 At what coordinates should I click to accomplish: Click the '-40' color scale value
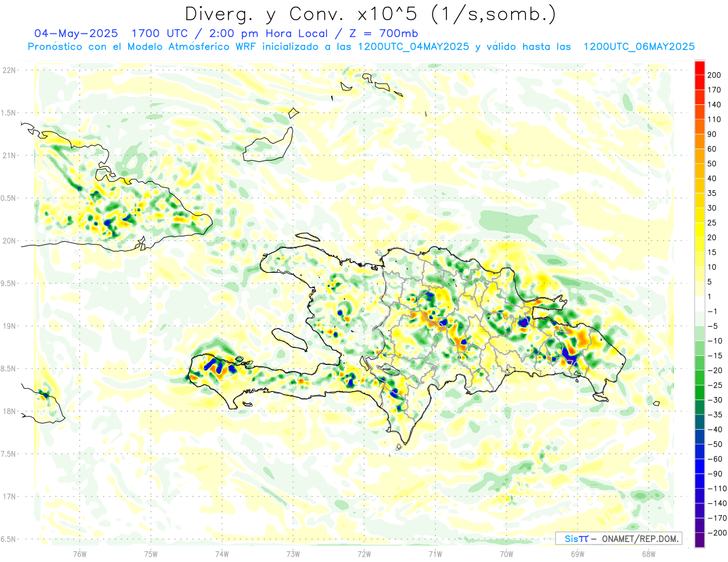click(x=715, y=430)
